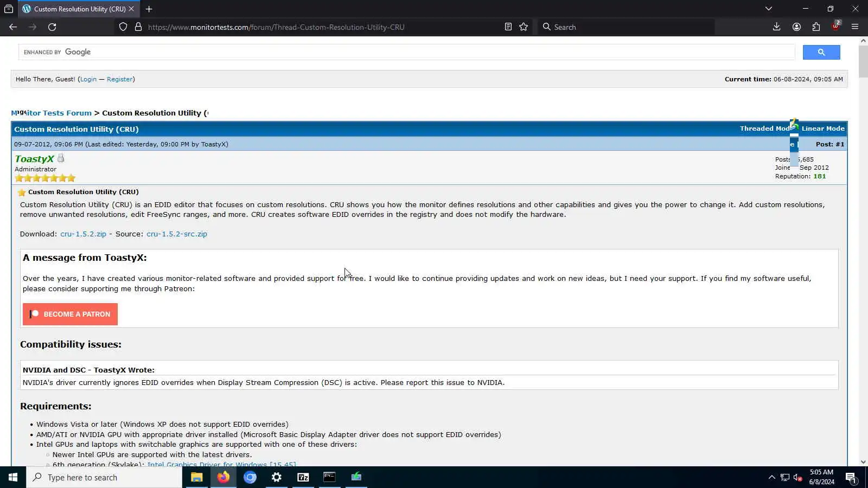Viewport: 868px width, 488px height.
Task: Open the Register link
Action: [120, 79]
